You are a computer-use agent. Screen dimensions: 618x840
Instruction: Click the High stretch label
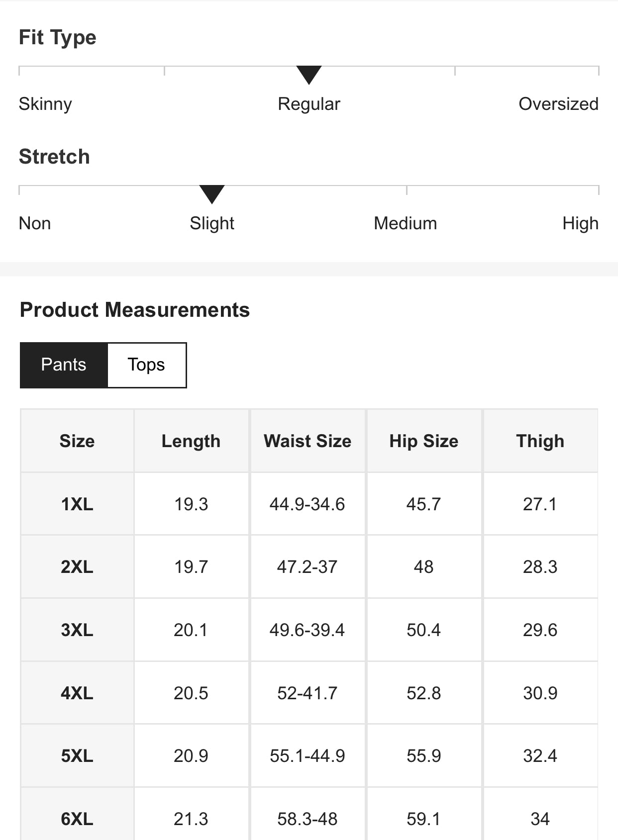click(580, 223)
